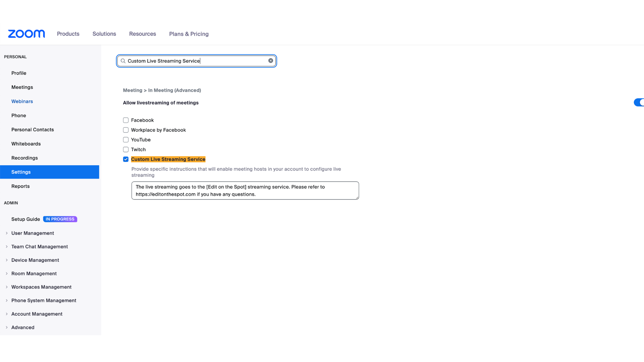The height and width of the screenshot is (362, 644).
Task: Click into the streaming instructions textbox
Action: 245,190
